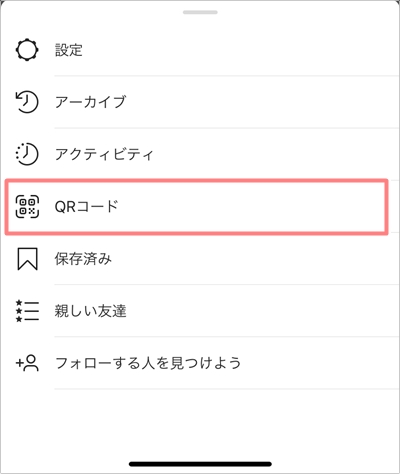Image resolution: width=400 pixels, height=474 pixels.
Task: Tap the QR code scanner icon
Action: tap(27, 207)
